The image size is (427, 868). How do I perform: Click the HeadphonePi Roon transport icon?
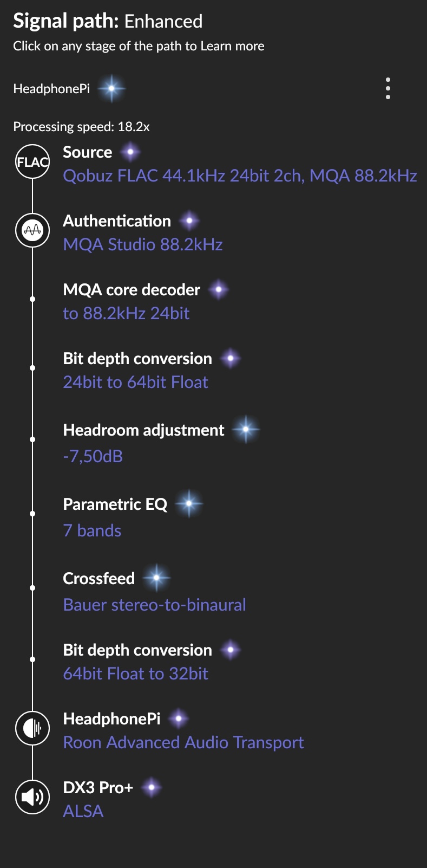click(32, 728)
